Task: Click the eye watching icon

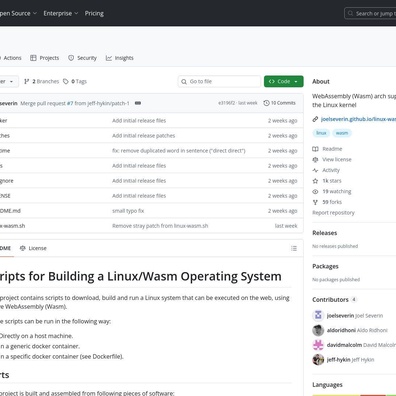Action: tap(315, 191)
